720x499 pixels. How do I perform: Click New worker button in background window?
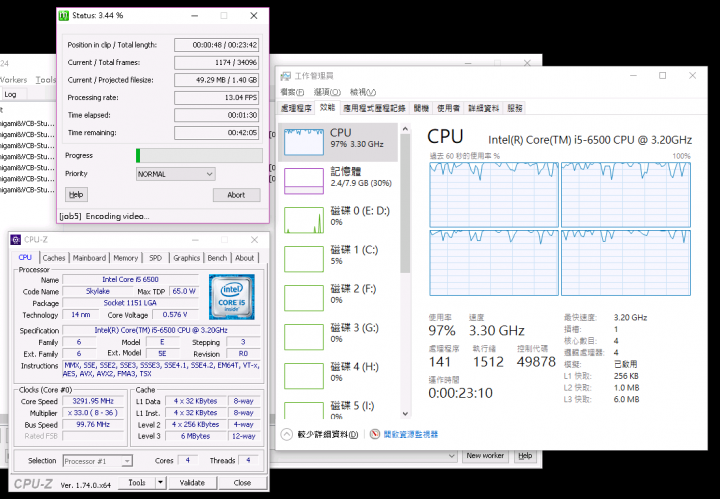485,456
